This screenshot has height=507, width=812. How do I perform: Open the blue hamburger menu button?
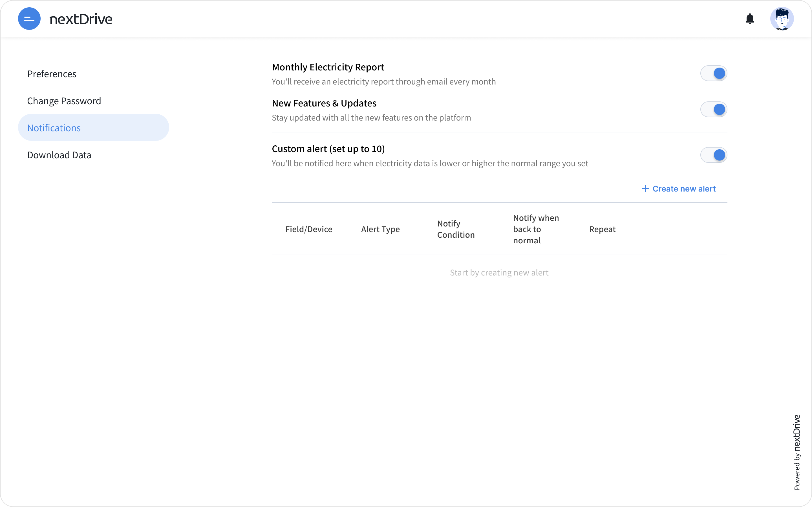29,19
